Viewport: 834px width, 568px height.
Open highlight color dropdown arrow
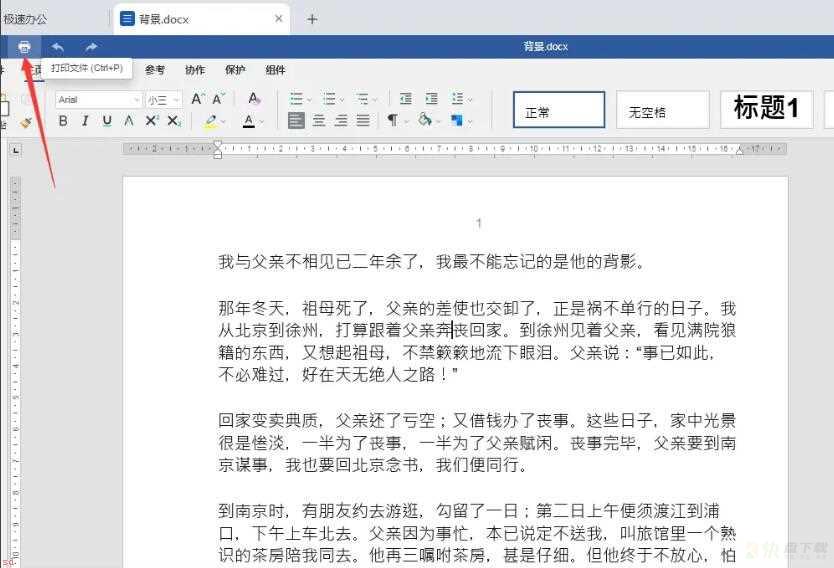[223, 122]
